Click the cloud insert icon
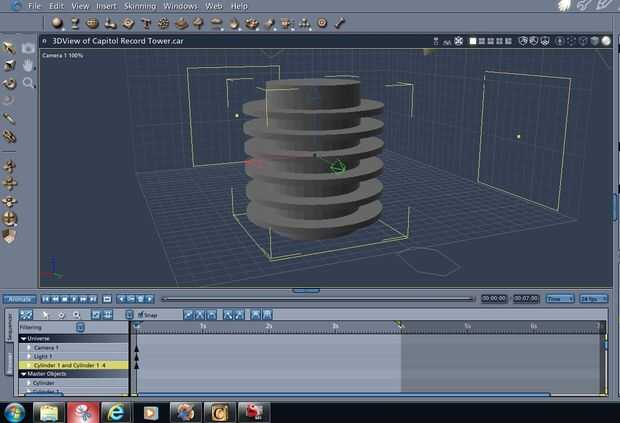The width and height of the screenshot is (620, 423). 216,23
